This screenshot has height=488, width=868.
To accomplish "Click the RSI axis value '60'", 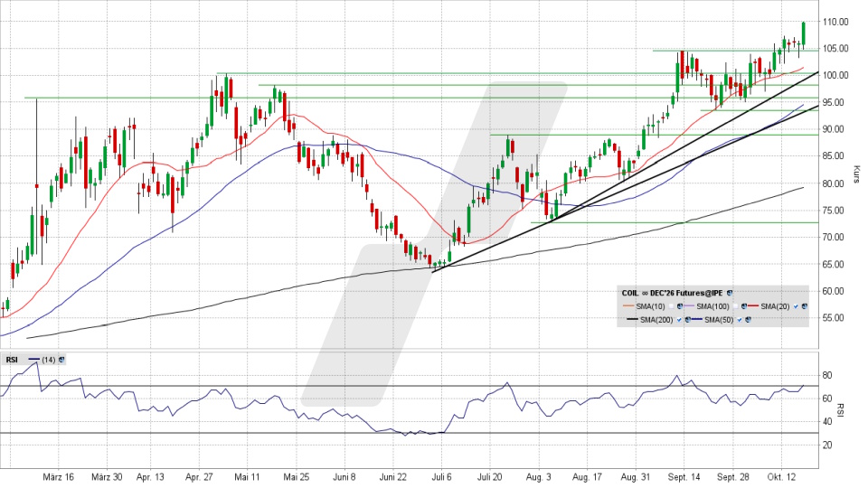I will point(827,399).
